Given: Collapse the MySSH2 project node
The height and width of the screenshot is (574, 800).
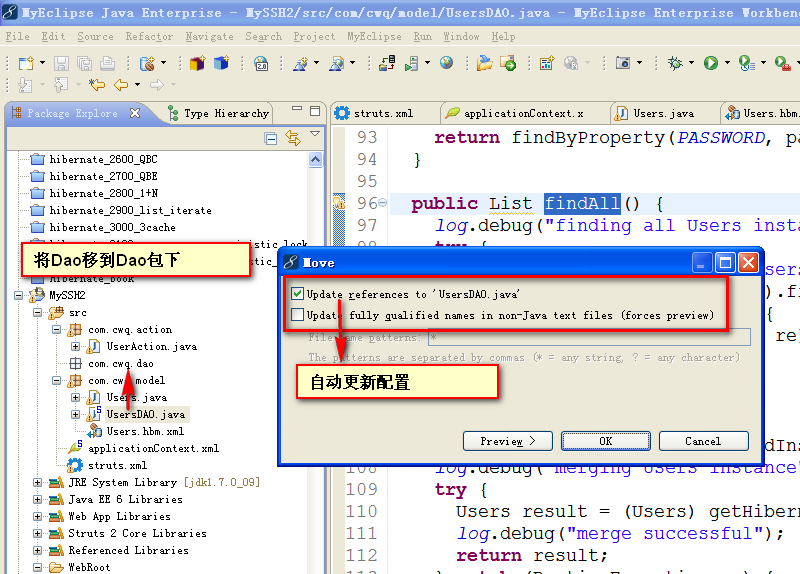Looking at the screenshot, I should 19,295.
